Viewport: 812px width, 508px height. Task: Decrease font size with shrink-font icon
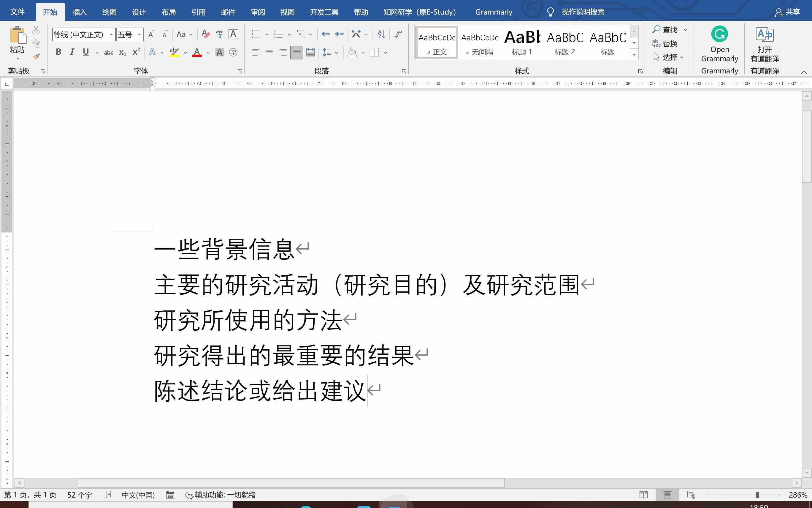pos(165,34)
